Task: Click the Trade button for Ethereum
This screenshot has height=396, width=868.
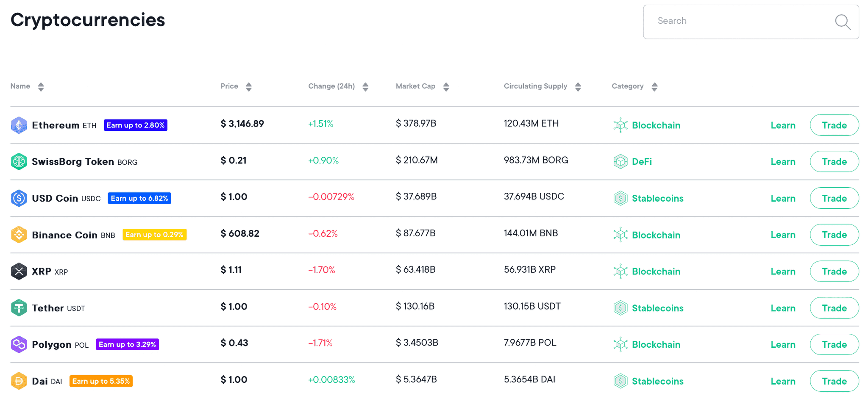Action: tap(834, 125)
